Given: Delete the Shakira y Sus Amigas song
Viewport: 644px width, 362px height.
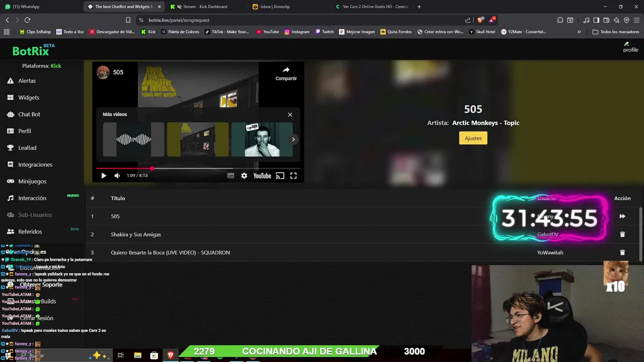Looking at the screenshot, I should [x=622, y=234].
